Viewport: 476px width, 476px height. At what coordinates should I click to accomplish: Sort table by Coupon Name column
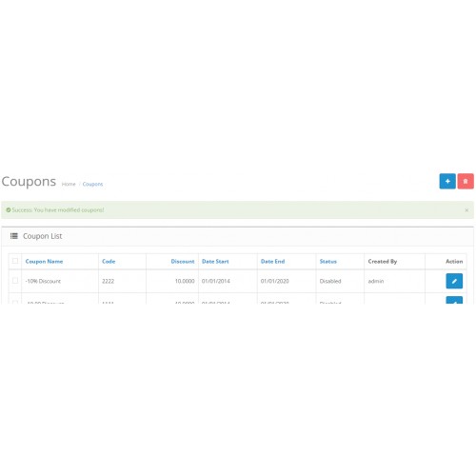[44, 262]
